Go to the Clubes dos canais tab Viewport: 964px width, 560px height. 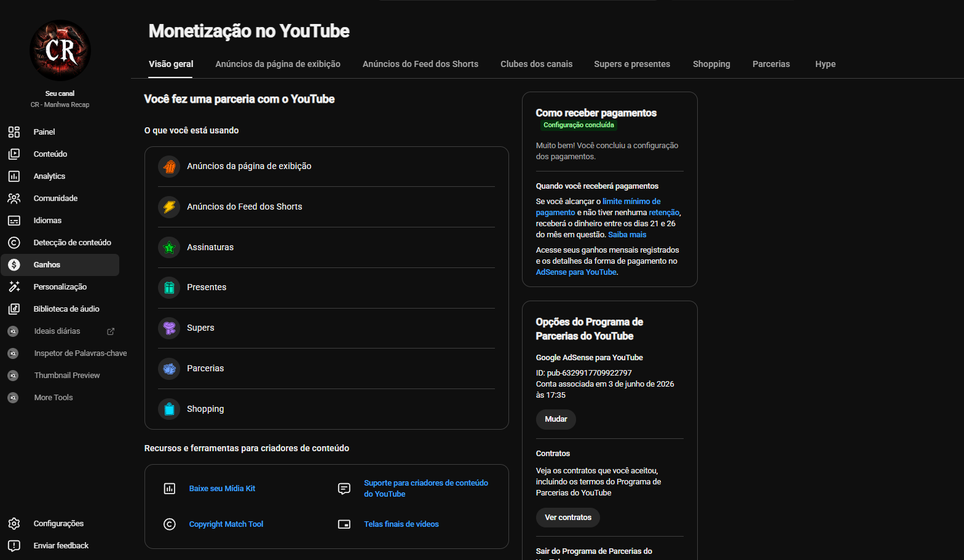536,64
